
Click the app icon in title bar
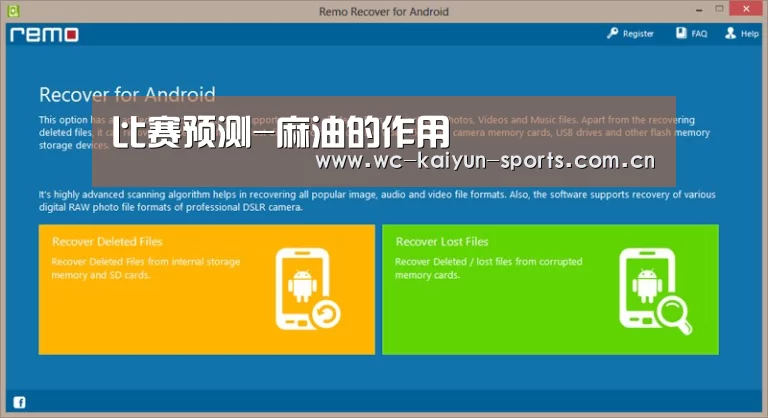pyautogui.click(x=13, y=11)
